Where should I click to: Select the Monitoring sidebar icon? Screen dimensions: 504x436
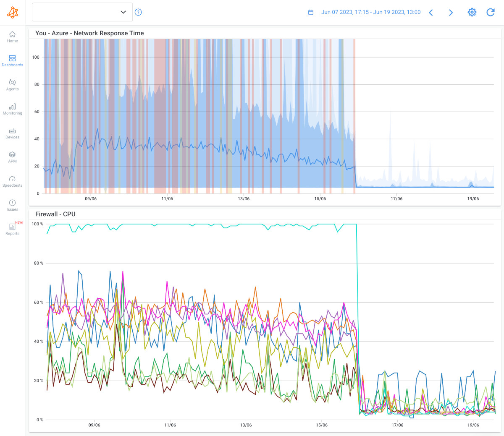12,109
